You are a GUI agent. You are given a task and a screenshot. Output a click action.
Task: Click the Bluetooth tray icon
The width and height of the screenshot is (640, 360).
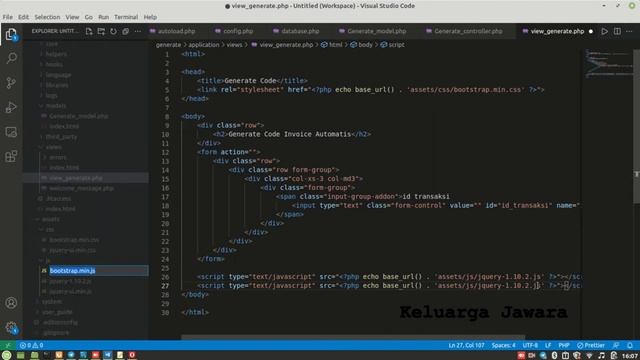[x=554, y=356]
